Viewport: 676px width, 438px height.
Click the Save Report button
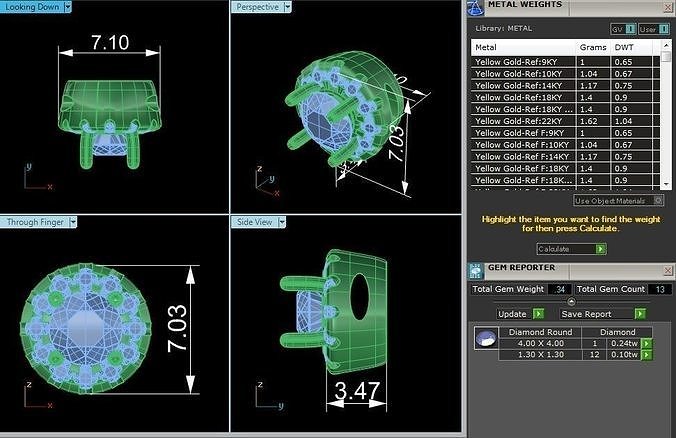tap(603, 314)
